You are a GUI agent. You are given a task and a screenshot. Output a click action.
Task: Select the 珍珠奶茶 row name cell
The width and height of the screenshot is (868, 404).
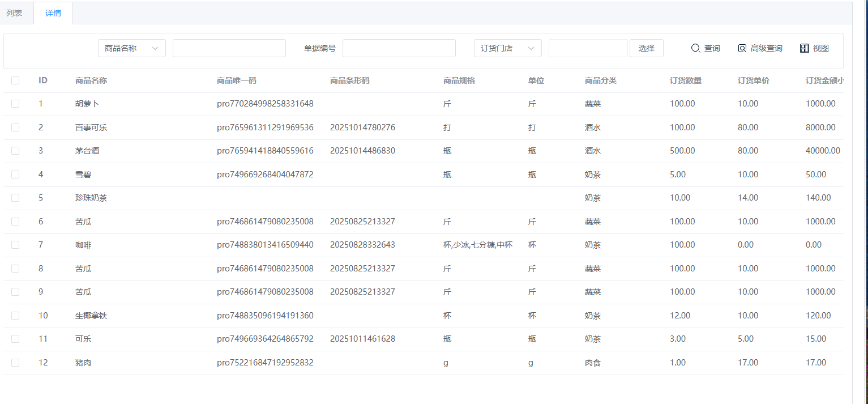tap(91, 198)
